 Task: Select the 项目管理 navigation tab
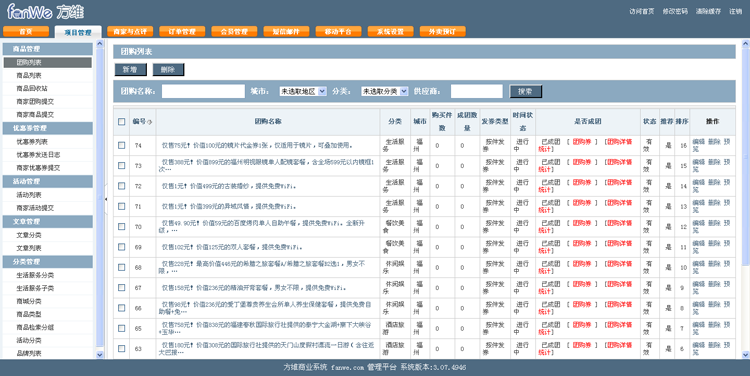pyautogui.click(x=78, y=32)
